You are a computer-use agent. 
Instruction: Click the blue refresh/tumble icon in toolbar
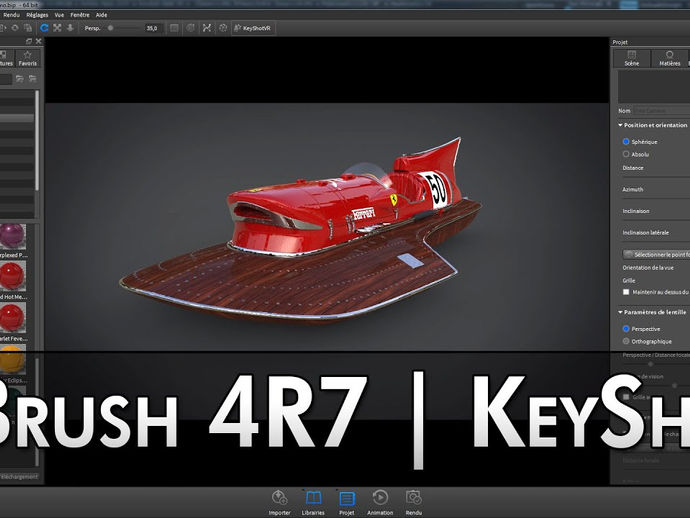(x=44, y=28)
